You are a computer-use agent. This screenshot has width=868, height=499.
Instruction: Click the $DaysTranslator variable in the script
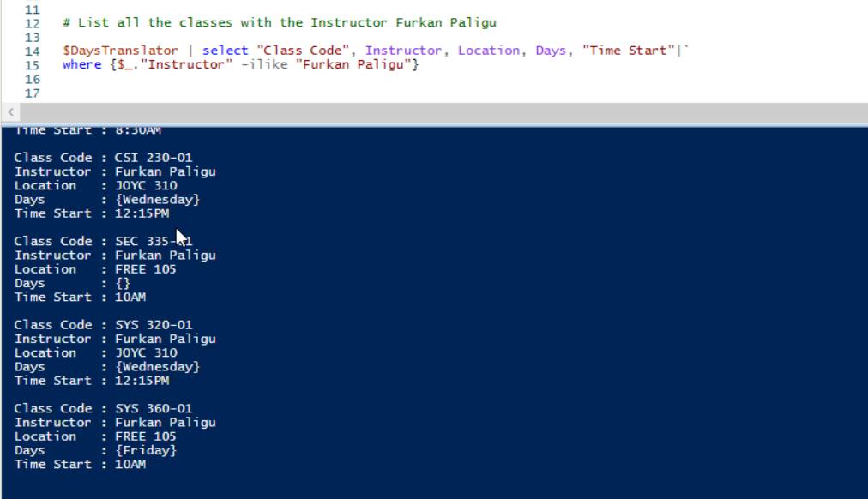[120, 51]
